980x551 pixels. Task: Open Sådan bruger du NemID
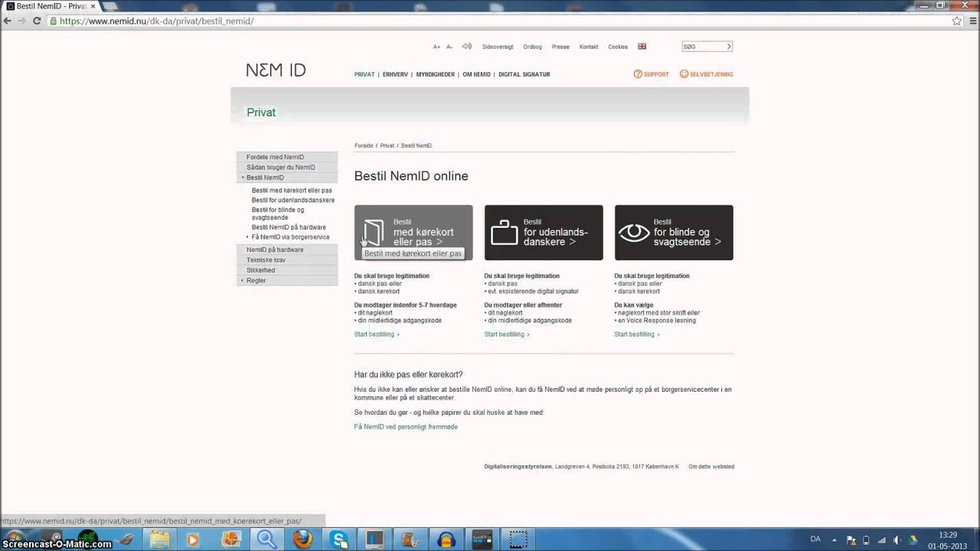287,167
